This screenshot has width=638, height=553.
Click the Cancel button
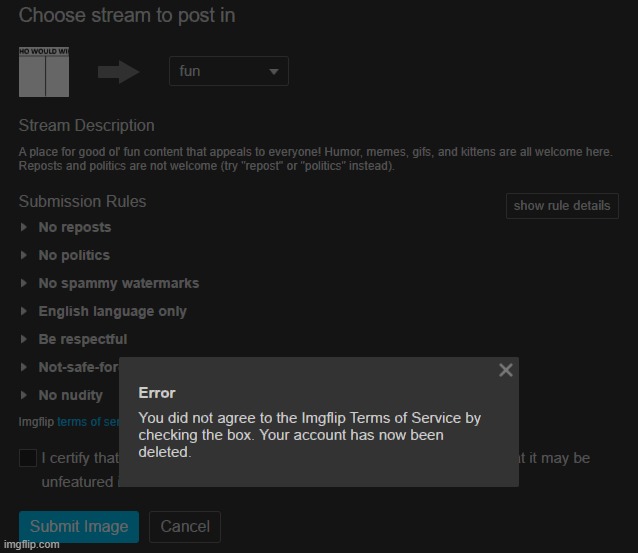(185, 527)
